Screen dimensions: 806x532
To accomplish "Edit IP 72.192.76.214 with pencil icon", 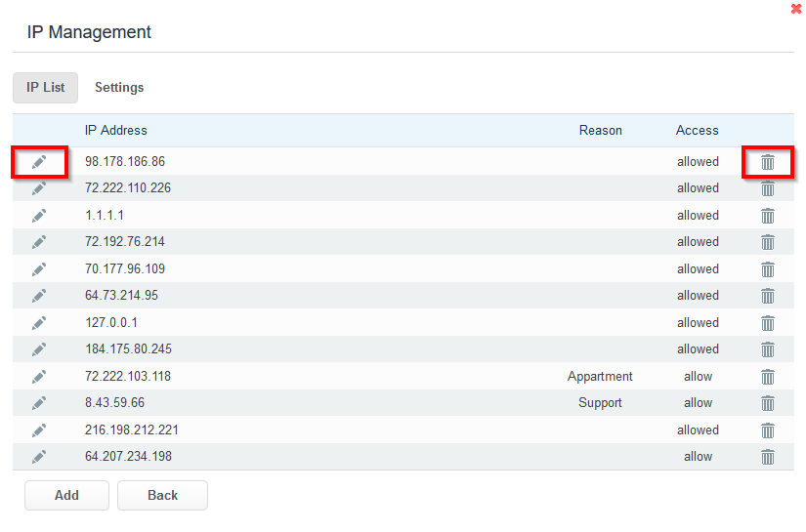I will coord(39,242).
